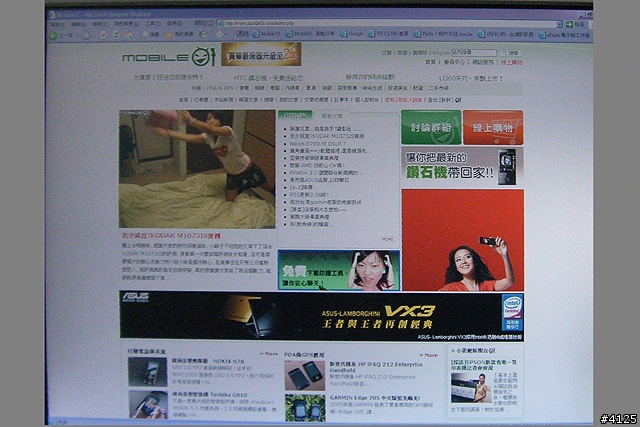
Task: Open the AMD 四核心 article link
Action: 318,165
